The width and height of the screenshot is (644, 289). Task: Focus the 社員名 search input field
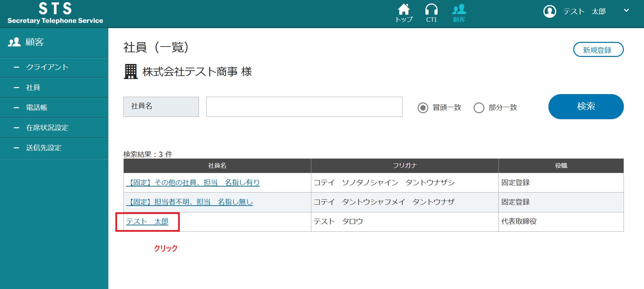tap(304, 107)
